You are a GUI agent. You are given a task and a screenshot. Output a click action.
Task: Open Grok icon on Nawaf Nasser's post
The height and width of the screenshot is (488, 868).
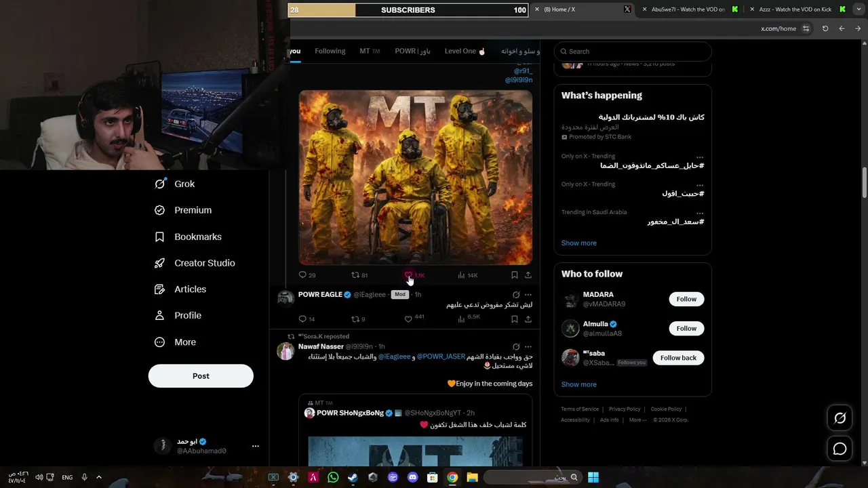(516, 347)
